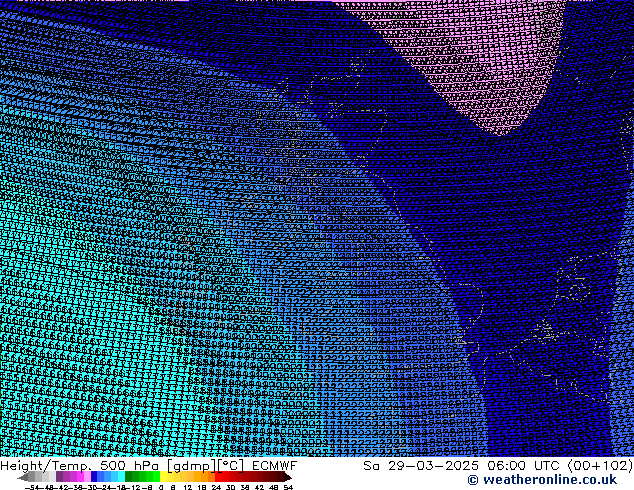Click the legend value '54'
634x490 pixels.
(x=288, y=488)
